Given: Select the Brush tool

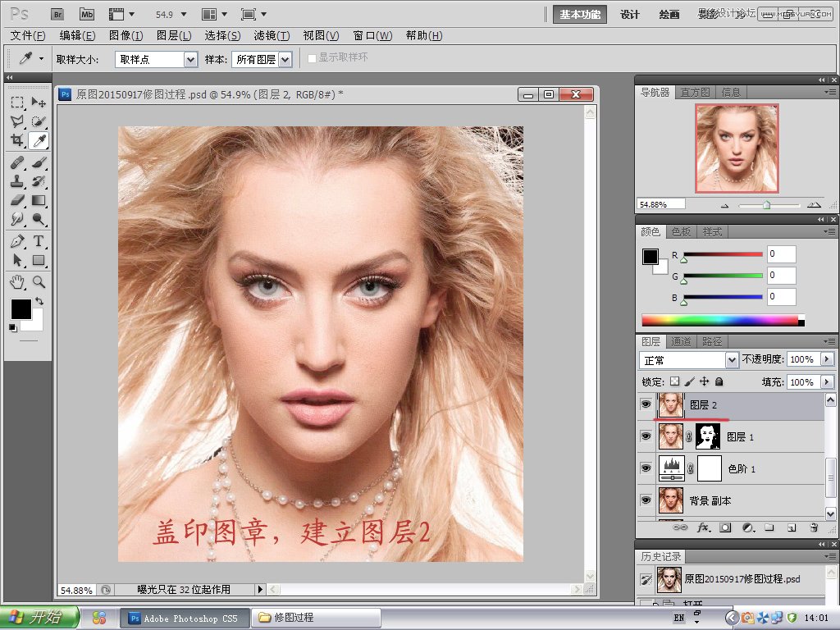Looking at the screenshot, I should click(x=39, y=162).
